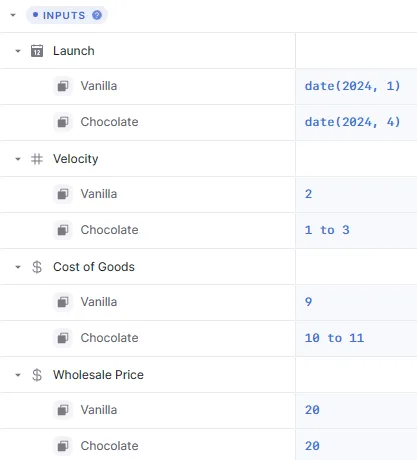The width and height of the screenshot is (417, 460).
Task: Click the cube icon for Wholesale Price Chocolate
Action: point(63,446)
